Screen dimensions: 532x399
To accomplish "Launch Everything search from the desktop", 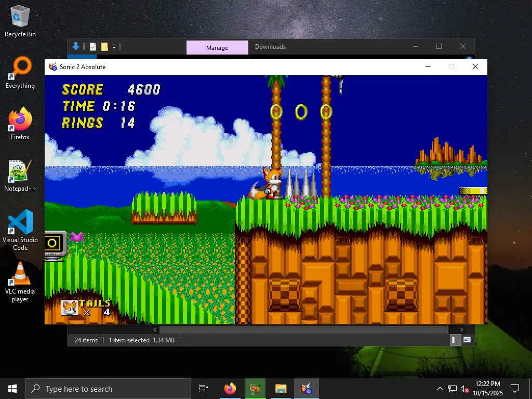I will click(x=20, y=73).
